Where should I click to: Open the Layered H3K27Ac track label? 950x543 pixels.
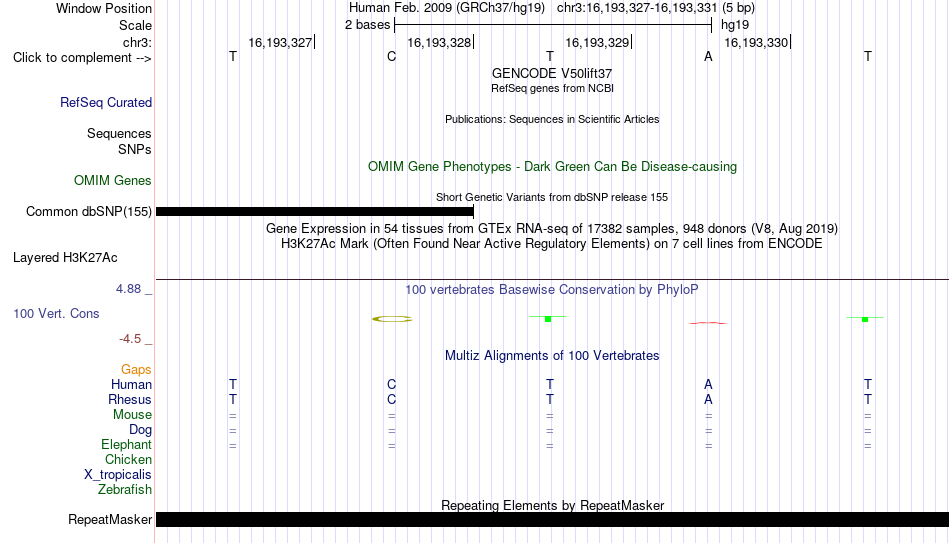tap(65, 258)
